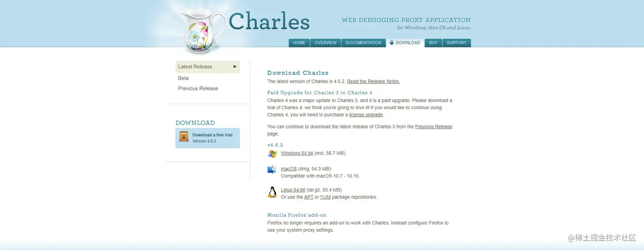
Task: Click the download box icon in sidebar
Action: (x=184, y=137)
